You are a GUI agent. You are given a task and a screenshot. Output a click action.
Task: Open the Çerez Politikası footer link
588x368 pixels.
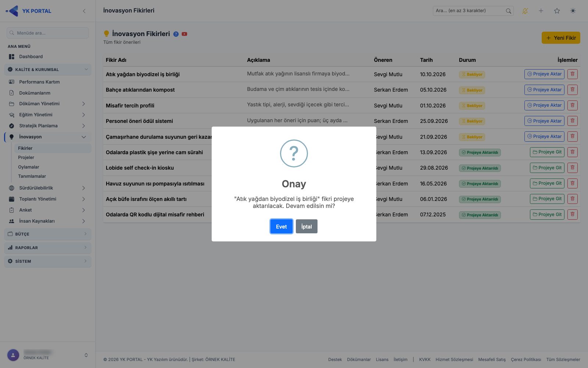tap(526, 360)
